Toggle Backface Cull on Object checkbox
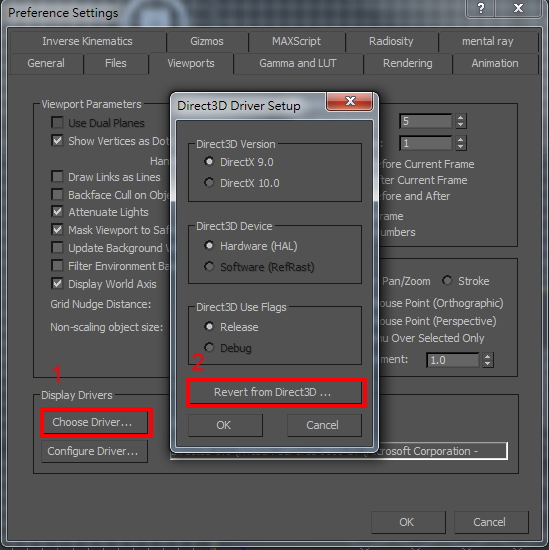 point(57,194)
